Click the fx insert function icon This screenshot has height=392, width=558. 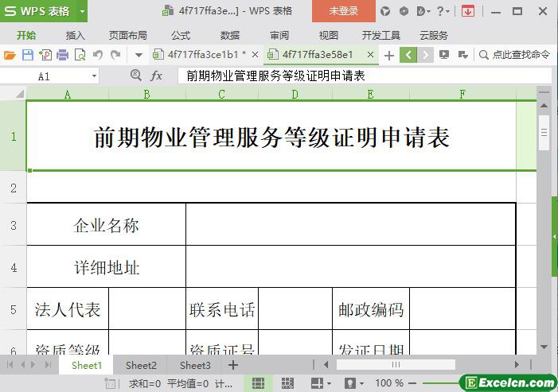(157, 76)
